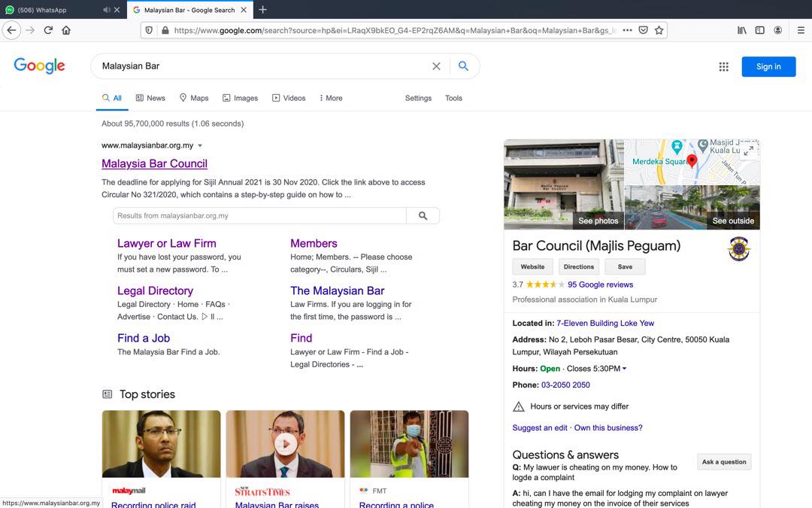812x508 pixels.
Task: View Bar Council See photos image
Action: click(563, 184)
